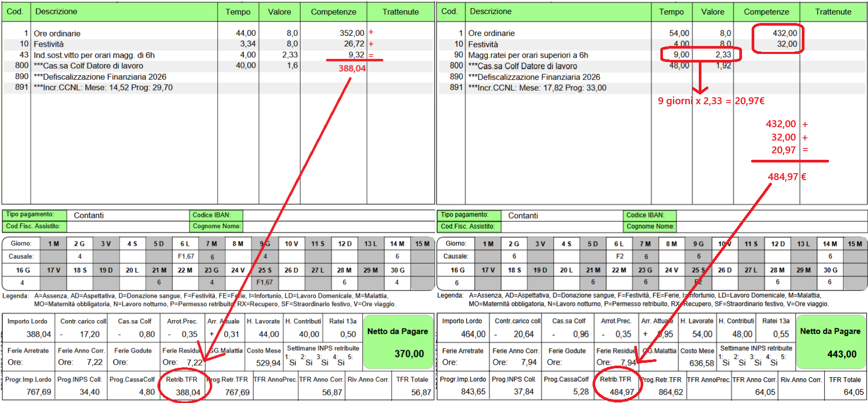868x403 pixels.
Task: Select the circled Retrib.TFR value 388,04
Action: (188, 392)
